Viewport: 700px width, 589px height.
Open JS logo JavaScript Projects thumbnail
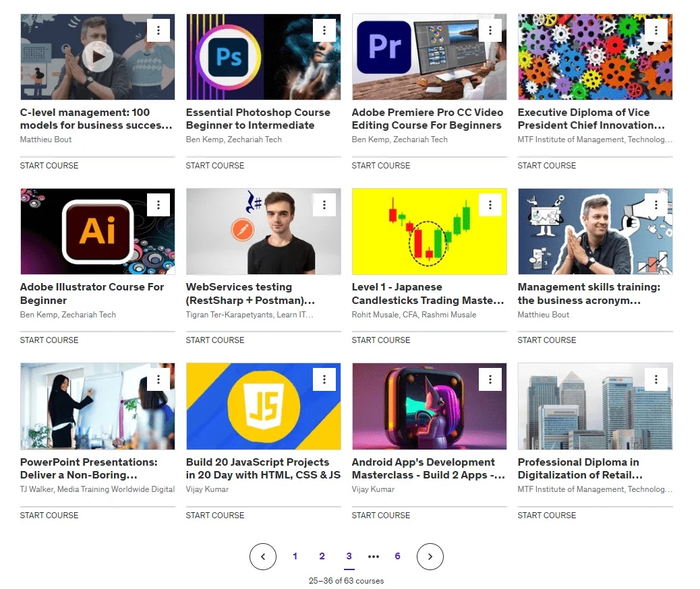pos(264,406)
